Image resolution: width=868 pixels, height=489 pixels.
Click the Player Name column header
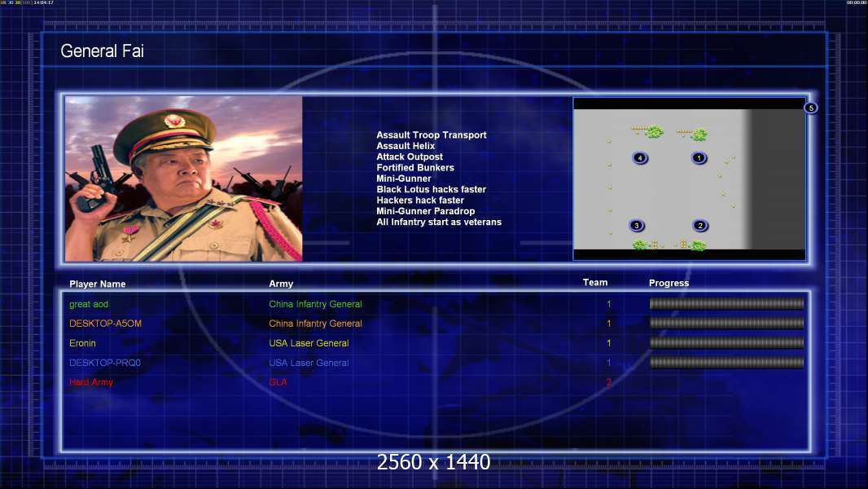(x=98, y=284)
